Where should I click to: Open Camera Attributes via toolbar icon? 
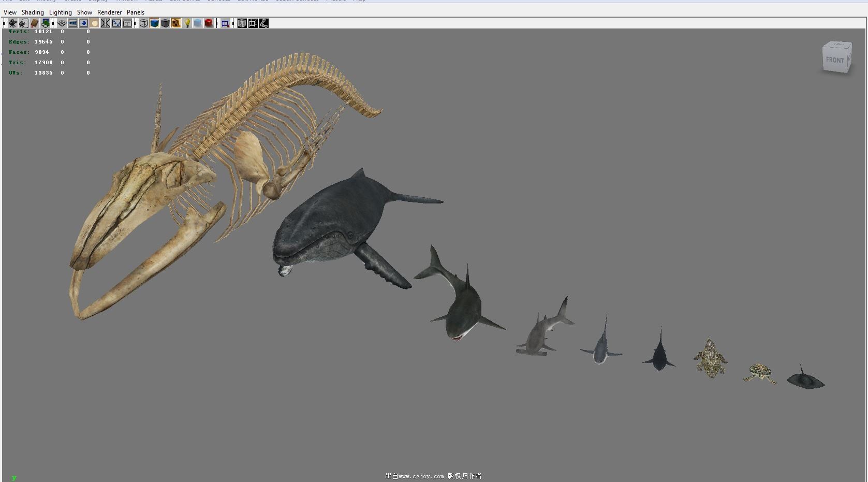click(x=23, y=23)
